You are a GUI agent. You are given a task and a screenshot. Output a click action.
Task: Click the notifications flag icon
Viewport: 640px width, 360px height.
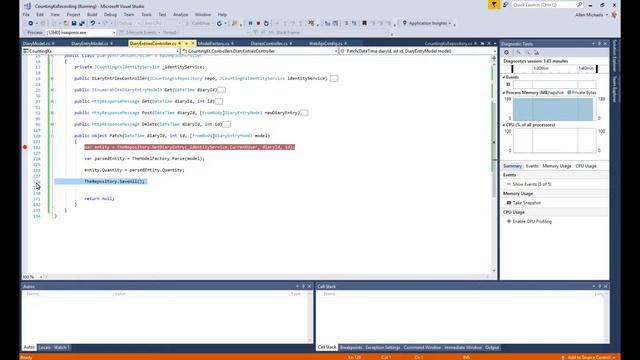click(494, 4)
